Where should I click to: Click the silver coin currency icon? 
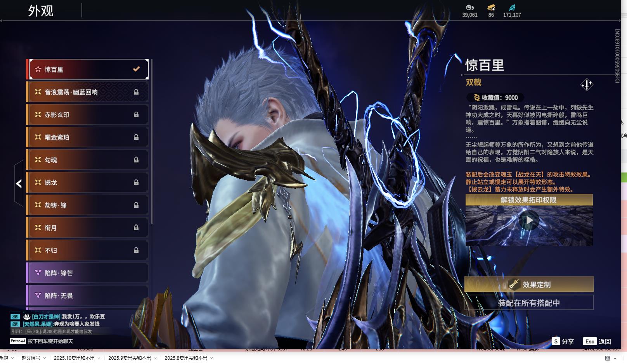[469, 7]
